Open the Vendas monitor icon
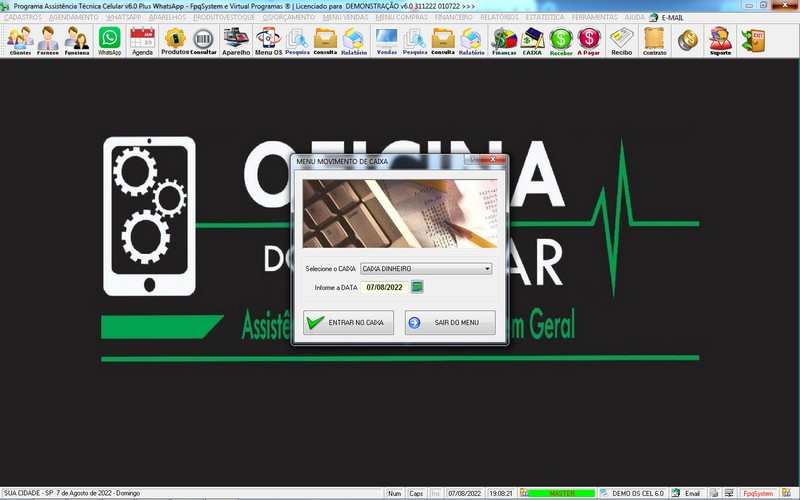 point(387,41)
